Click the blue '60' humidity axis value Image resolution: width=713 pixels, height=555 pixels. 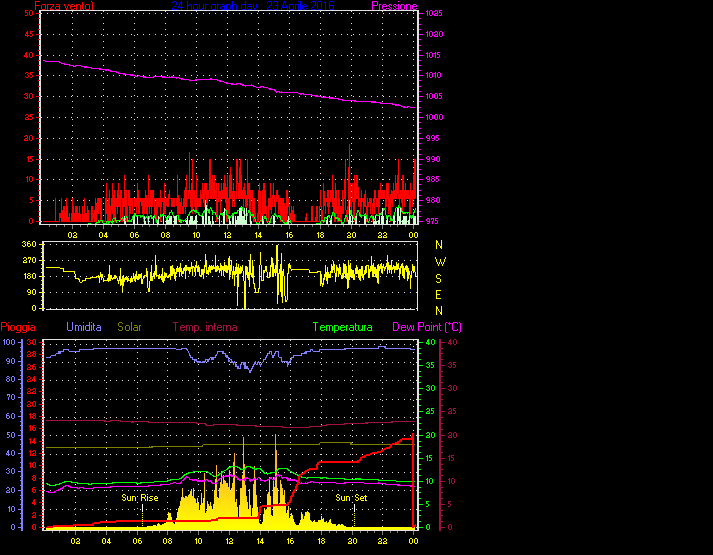click(11, 416)
